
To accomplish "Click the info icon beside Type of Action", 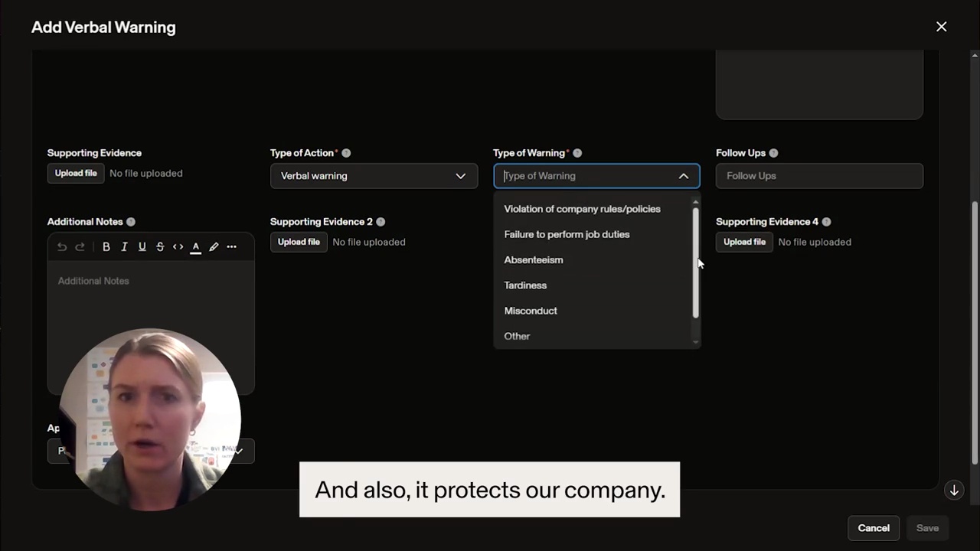I will (346, 153).
